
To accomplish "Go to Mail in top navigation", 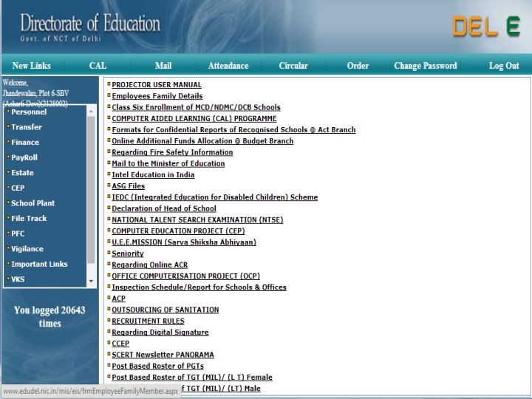I will click(163, 66).
